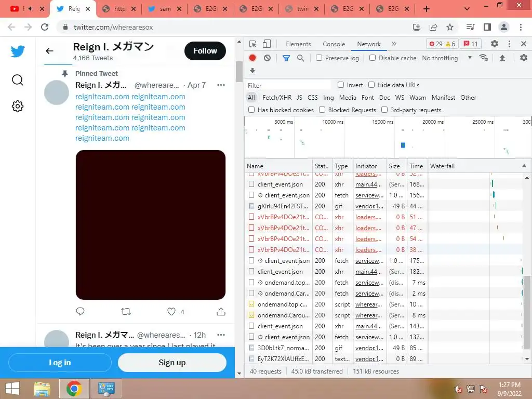Open the pinned tweet dark image
This screenshot has width=532, height=399.
point(151,225)
